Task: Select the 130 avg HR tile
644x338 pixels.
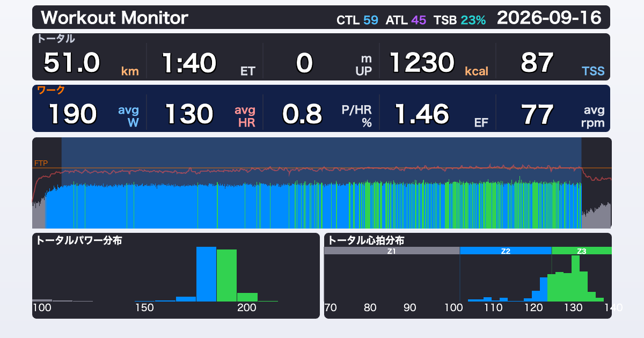Action: (204, 114)
